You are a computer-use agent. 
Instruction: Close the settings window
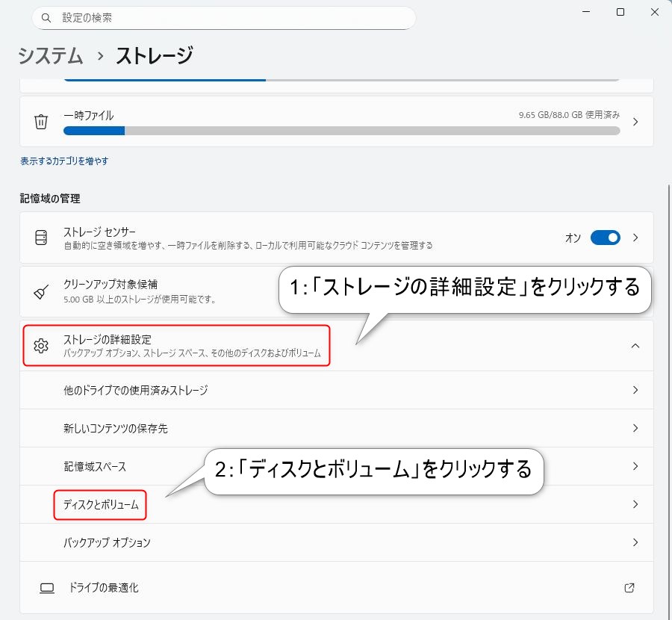654,12
